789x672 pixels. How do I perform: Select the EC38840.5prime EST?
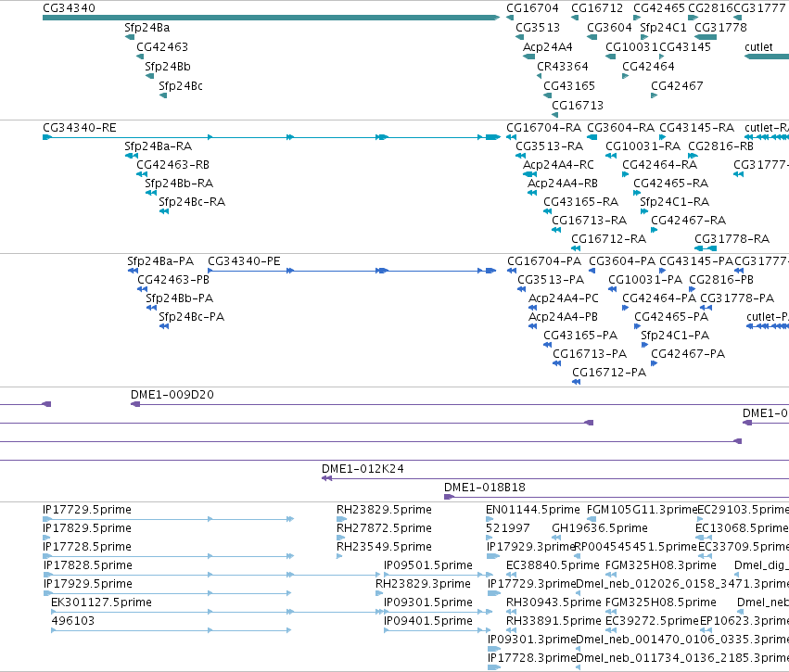coord(511,575)
